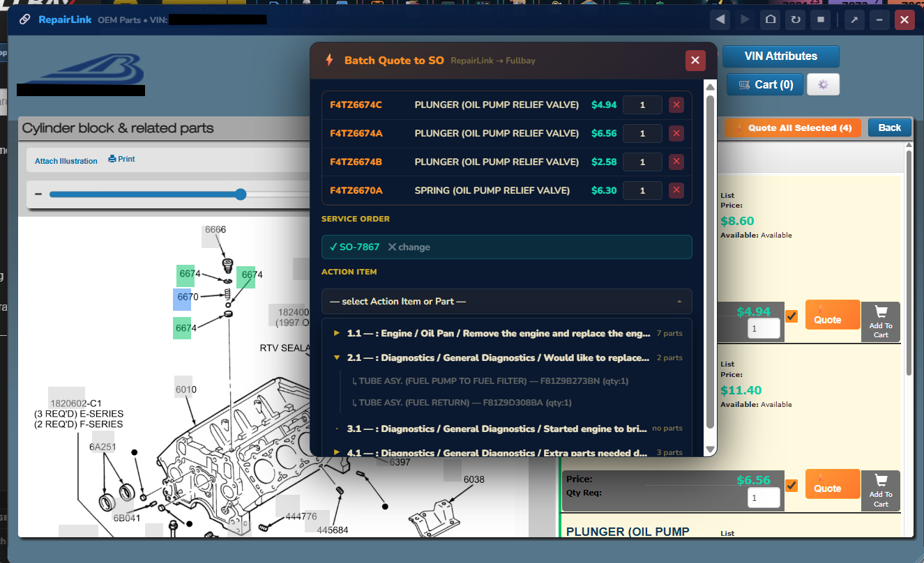Click the printer icon next to Print

tap(112, 159)
